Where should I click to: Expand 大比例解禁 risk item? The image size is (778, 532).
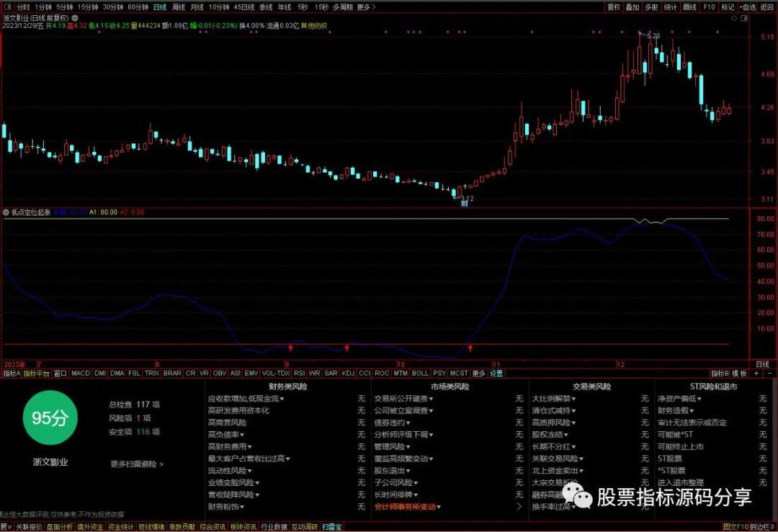point(554,399)
